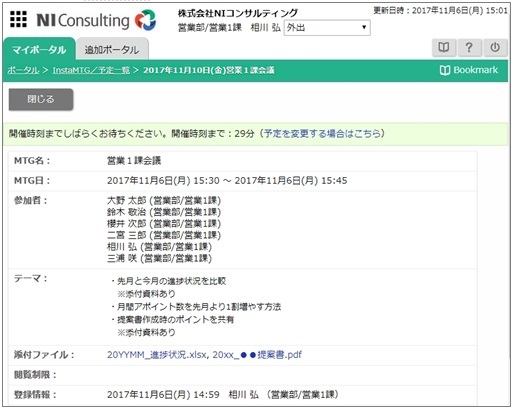Click the NI Consulting logo text
514x410 pixels.
(x=83, y=20)
